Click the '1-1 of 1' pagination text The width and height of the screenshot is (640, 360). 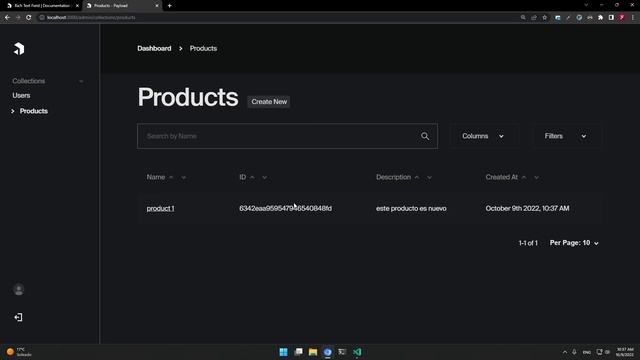pos(528,243)
